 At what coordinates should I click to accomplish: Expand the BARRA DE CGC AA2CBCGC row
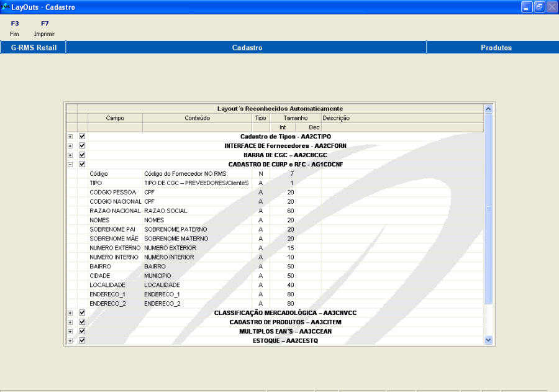click(x=70, y=155)
